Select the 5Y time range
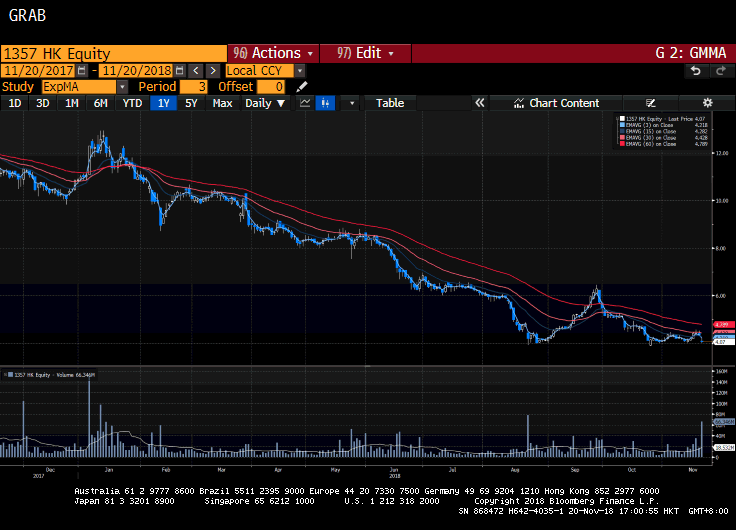The image size is (736, 530). point(191,103)
